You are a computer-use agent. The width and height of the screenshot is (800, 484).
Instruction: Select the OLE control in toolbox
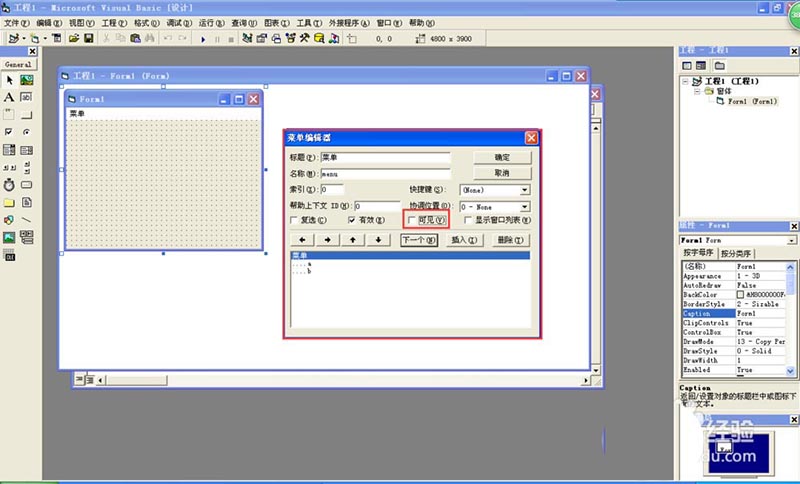9,255
